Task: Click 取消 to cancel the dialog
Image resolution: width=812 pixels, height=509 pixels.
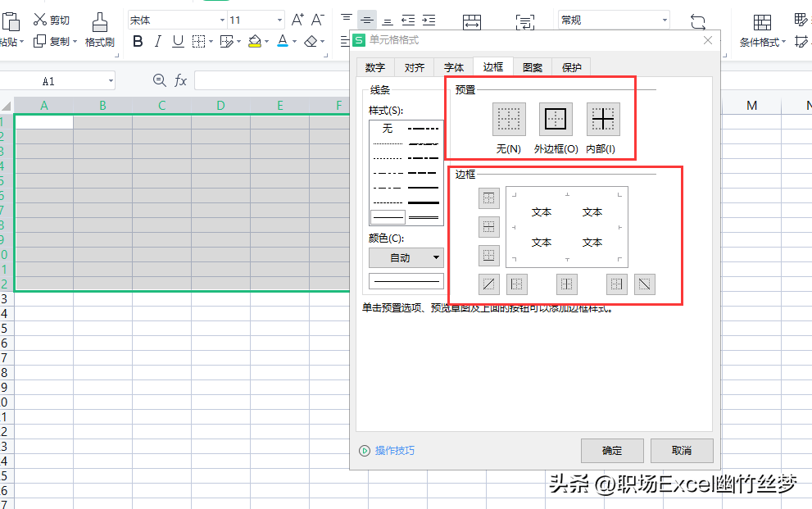Action: [x=682, y=451]
